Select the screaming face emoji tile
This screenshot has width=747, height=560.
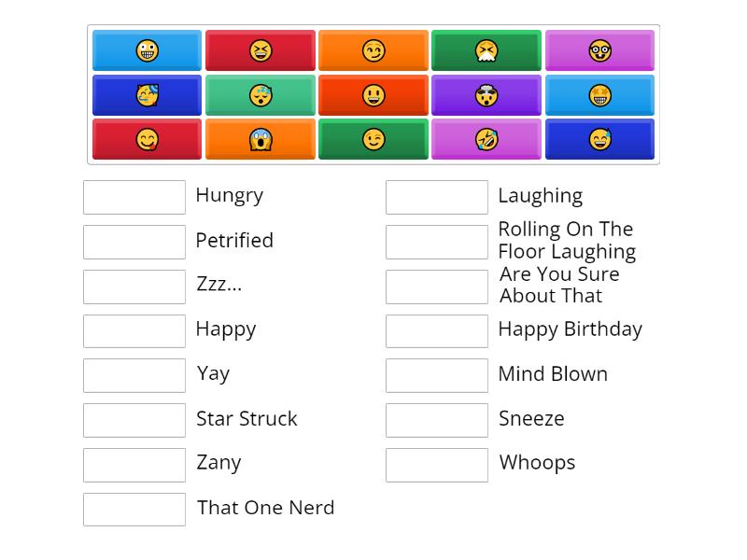(x=261, y=138)
